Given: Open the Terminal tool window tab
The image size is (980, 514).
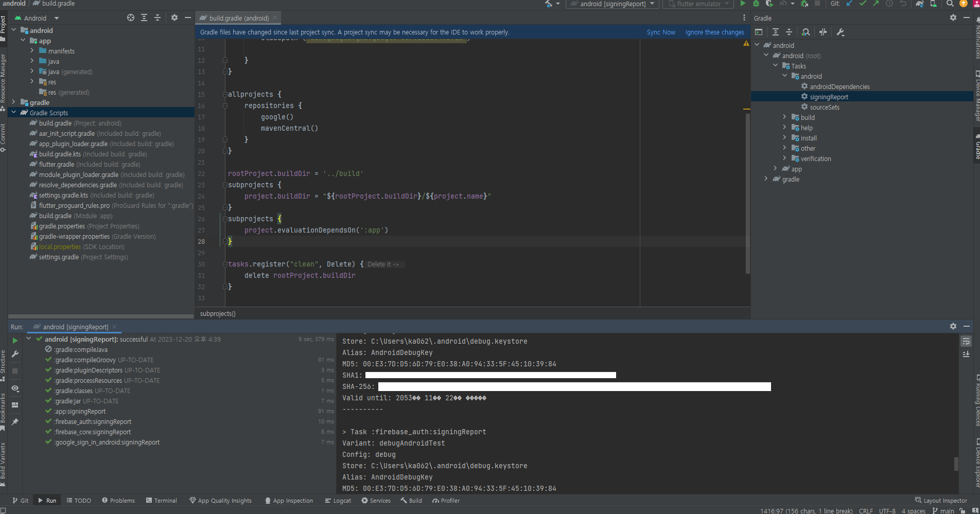Looking at the screenshot, I should pyautogui.click(x=161, y=500).
